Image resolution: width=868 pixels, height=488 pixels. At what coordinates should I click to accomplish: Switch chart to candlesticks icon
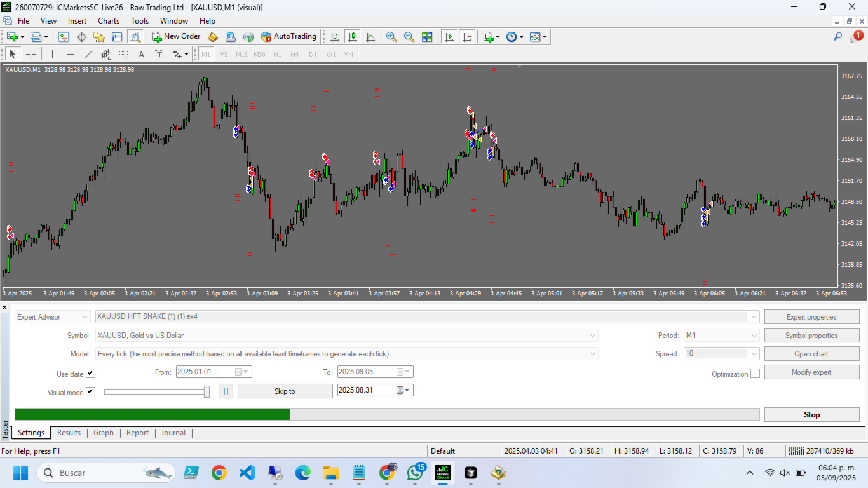click(x=353, y=37)
